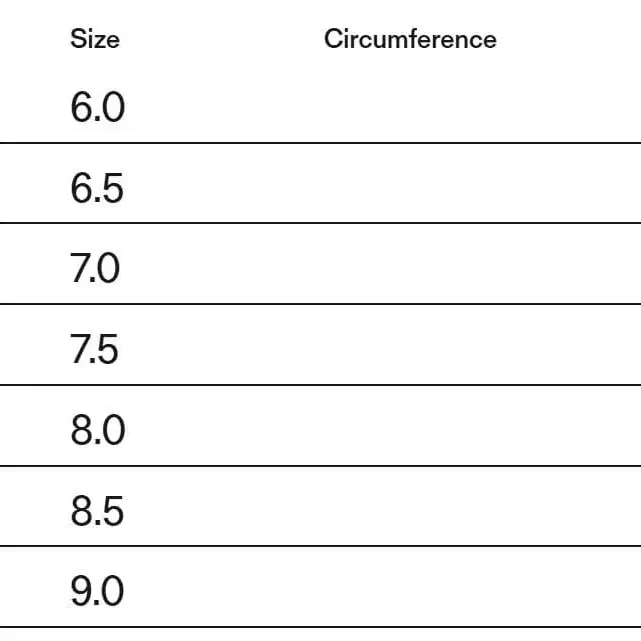Screen dimensions: 641x641
Task: Click the divider between 8.0 and 8.5 rows
Action: [320, 466]
